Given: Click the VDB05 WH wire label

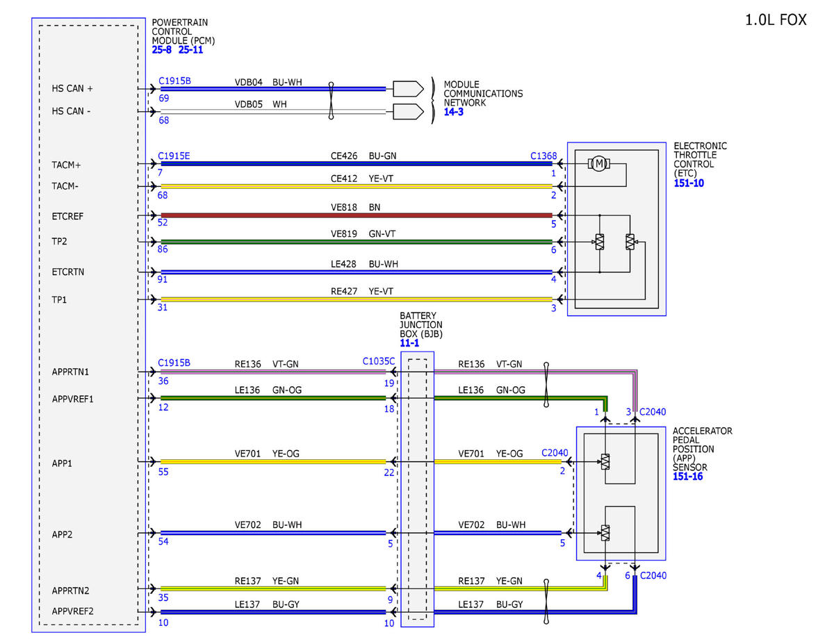Looking at the screenshot, I should point(261,104).
